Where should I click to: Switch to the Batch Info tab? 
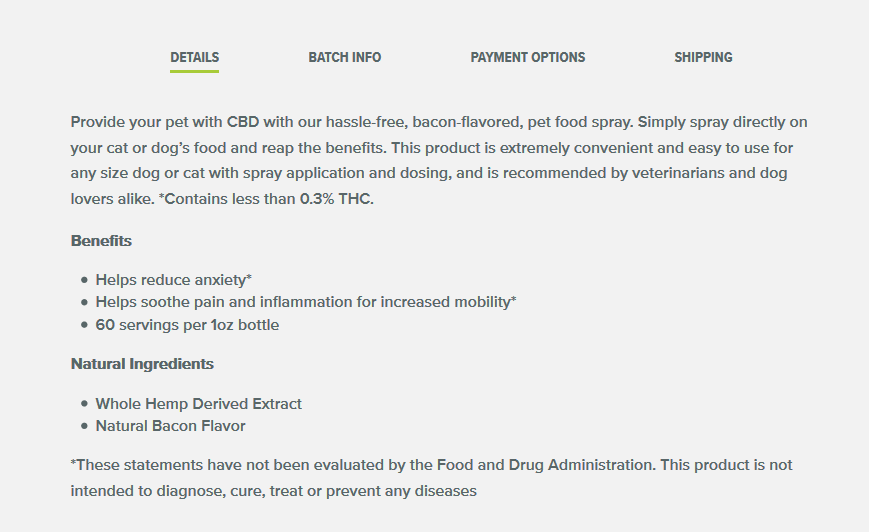(x=344, y=57)
